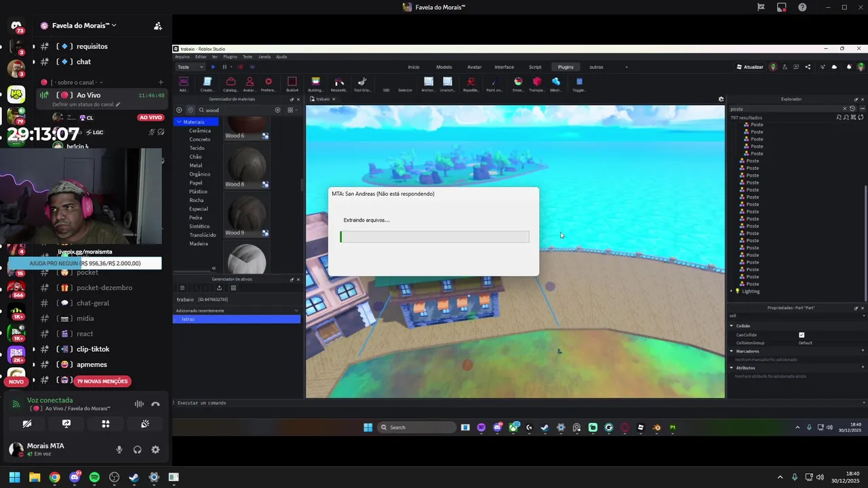Image resolution: width=868 pixels, height=488 pixels.
Task: Select the Wood 8 material thumbnail
Action: (x=247, y=165)
